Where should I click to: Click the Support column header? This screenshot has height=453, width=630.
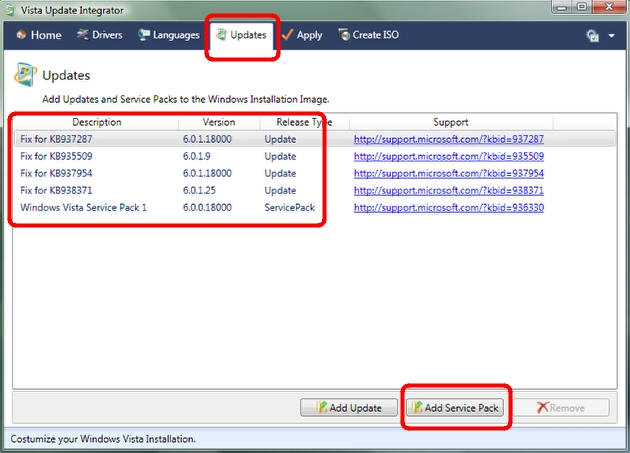click(451, 122)
